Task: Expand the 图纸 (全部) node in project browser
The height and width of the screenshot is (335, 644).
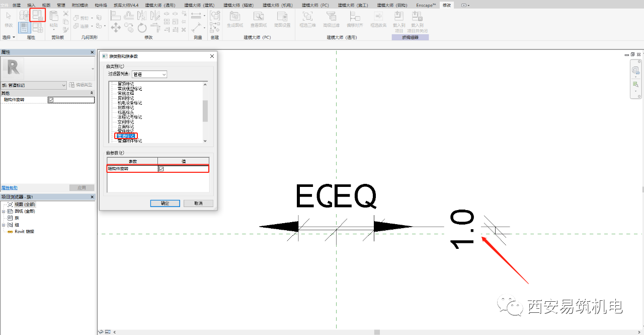Action: [4, 212]
